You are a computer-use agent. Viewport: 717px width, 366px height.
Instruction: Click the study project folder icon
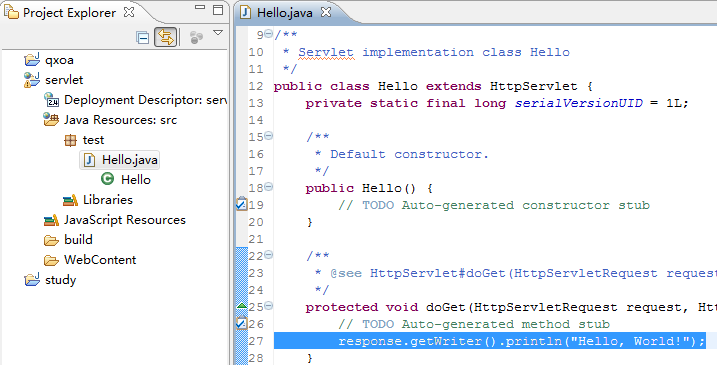(32, 280)
